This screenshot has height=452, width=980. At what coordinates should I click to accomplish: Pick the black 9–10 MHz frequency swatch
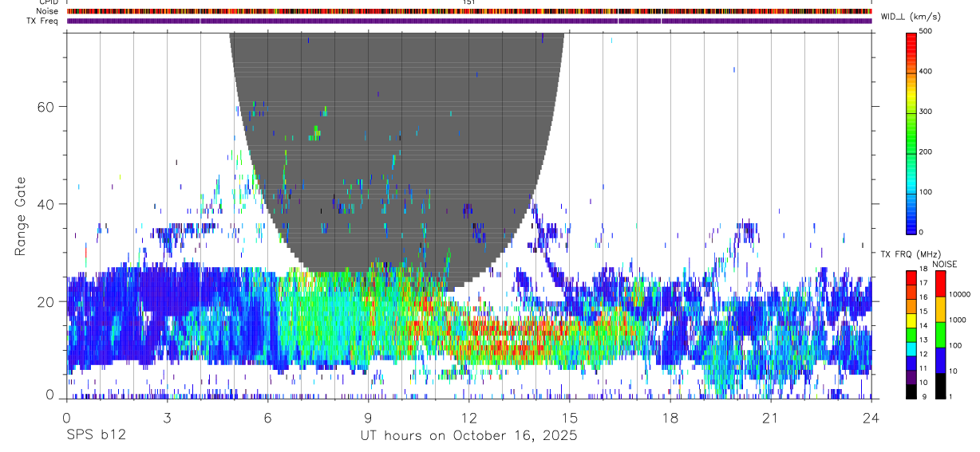click(x=911, y=391)
